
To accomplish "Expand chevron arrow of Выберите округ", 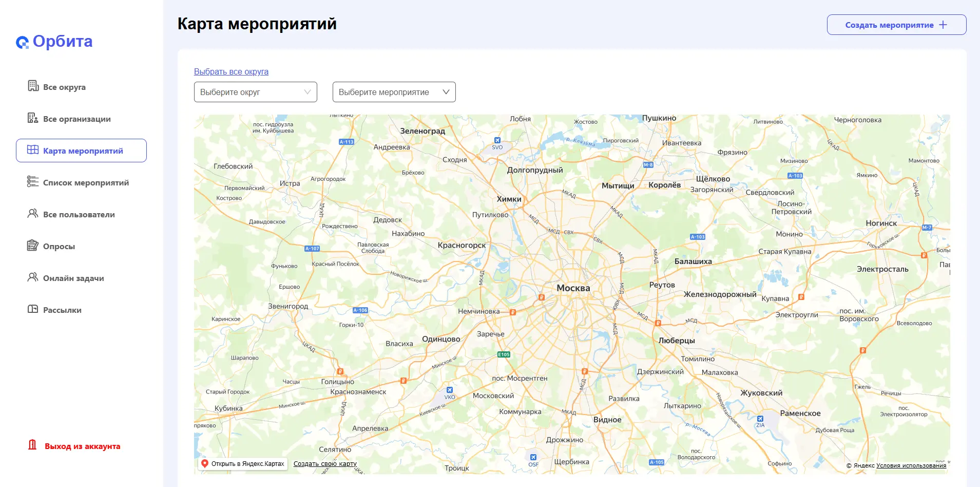I will (308, 92).
